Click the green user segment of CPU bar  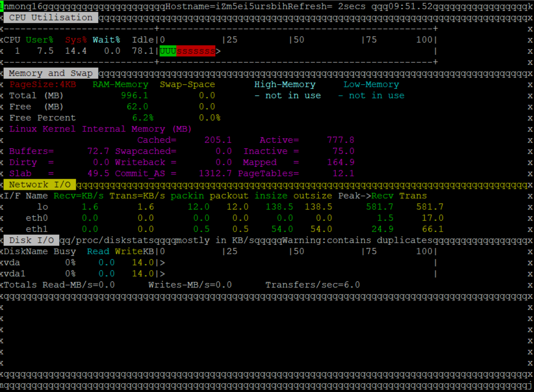pos(168,51)
